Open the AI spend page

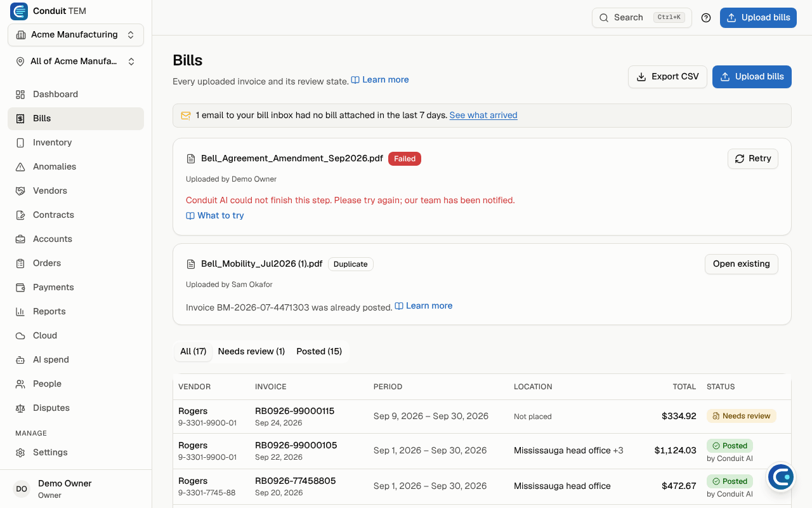[x=75, y=359]
